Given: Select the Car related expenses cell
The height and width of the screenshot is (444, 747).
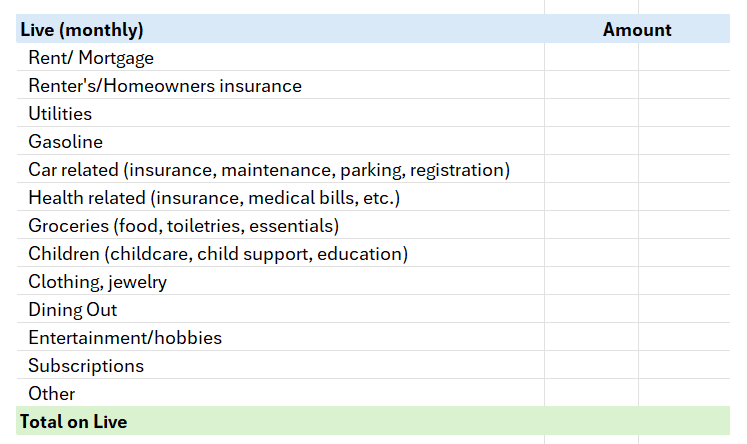Looking at the screenshot, I should coord(269,170).
